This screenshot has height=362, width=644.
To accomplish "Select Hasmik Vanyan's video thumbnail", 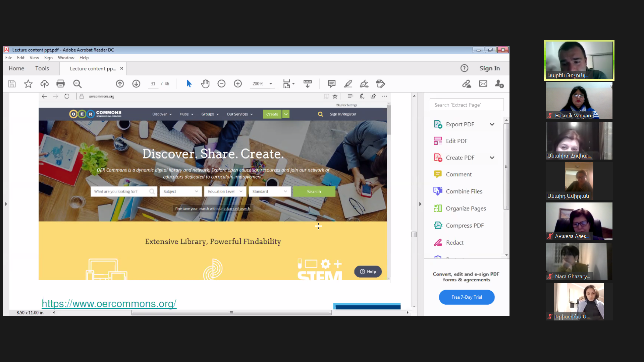I will click(579, 101).
